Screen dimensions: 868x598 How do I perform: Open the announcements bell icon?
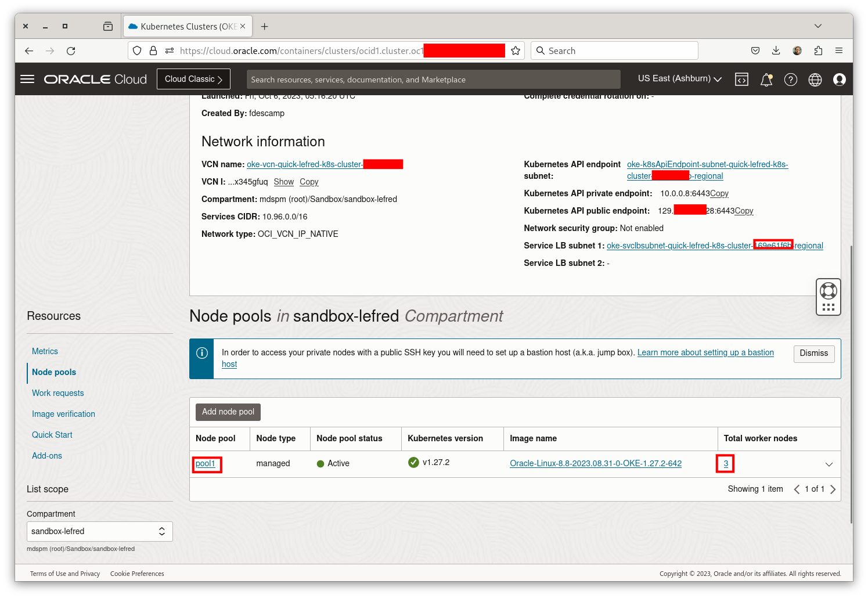click(x=766, y=80)
